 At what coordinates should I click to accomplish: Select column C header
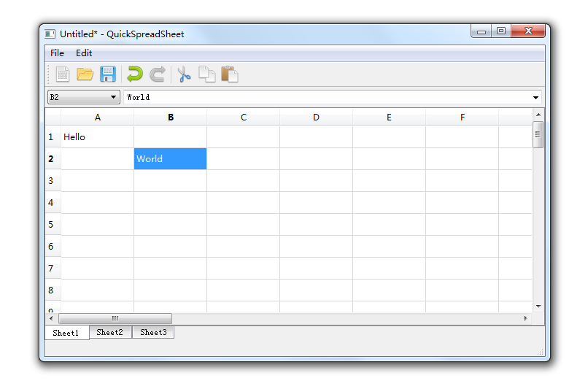pos(244,118)
